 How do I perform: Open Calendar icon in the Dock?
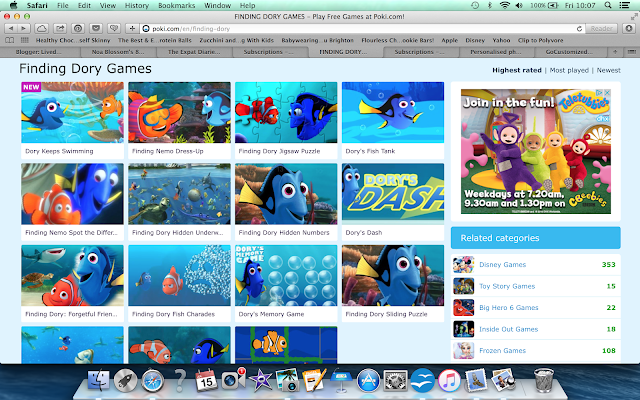[x=206, y=380]
